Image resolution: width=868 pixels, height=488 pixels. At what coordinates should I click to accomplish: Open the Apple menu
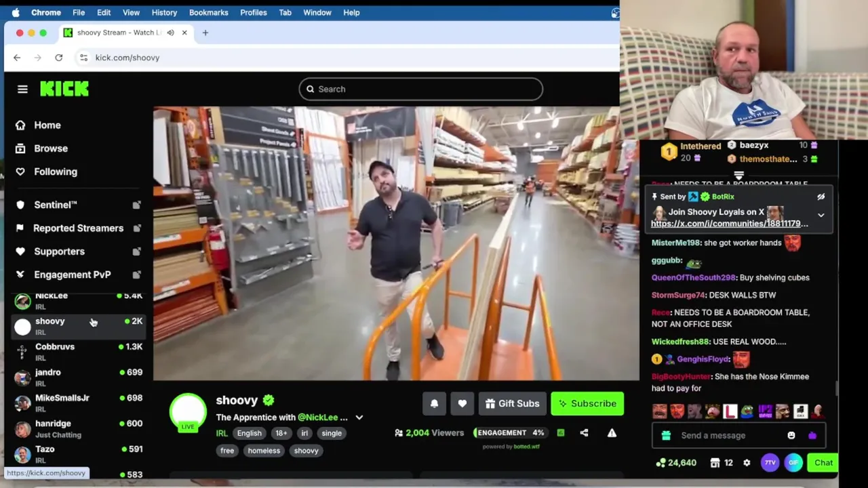[16, 12]
